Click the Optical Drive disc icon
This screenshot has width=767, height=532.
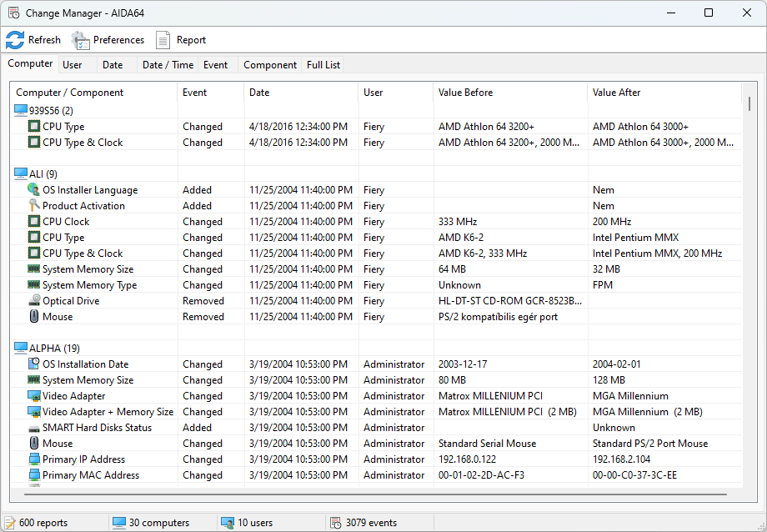click(x=34, y=301)
